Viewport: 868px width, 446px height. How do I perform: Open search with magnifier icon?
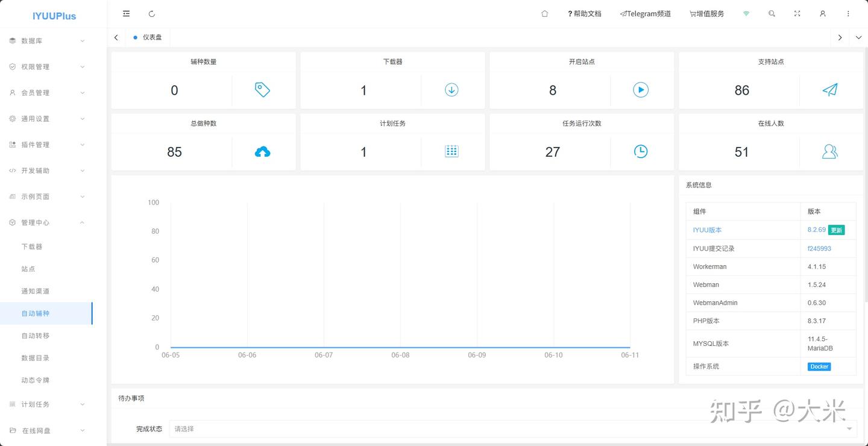(x=772, y=13)
